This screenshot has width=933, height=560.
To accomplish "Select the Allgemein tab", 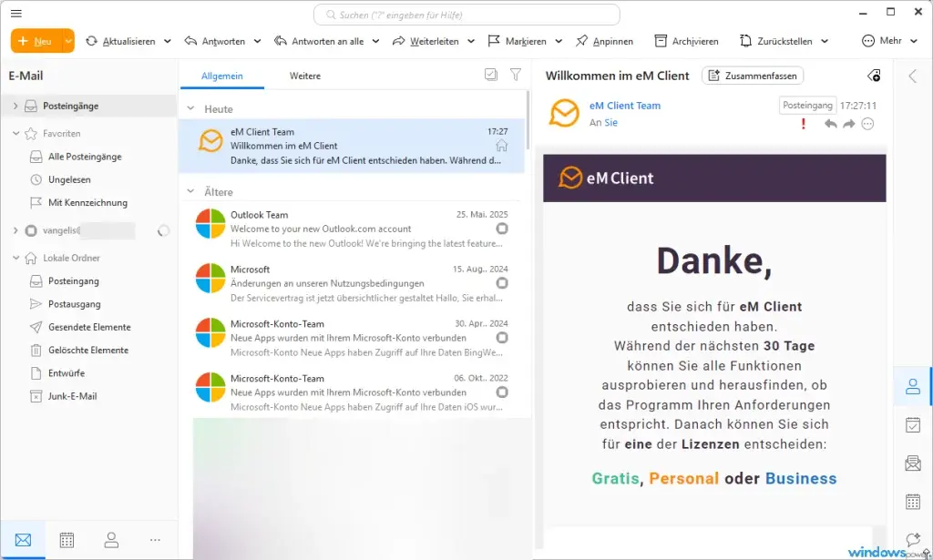I will click(x=222, y=76).
